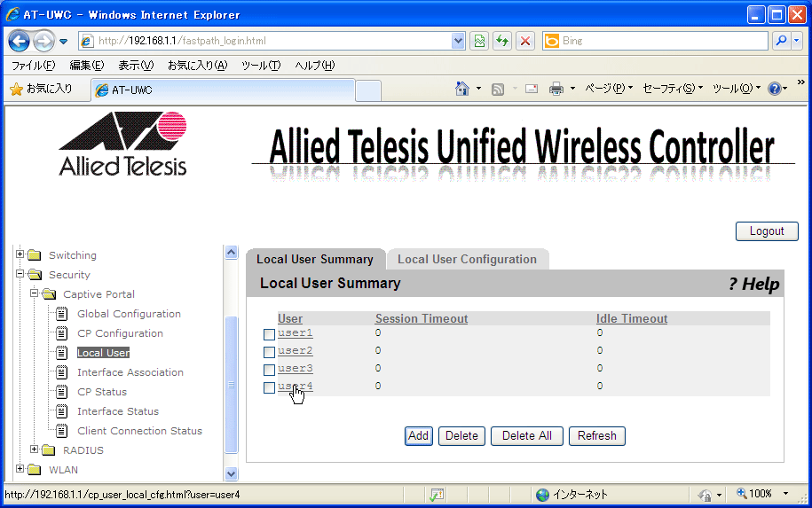Click the Refresh button below the table
The height and width of the screenshot is (508, 812).
tap(597, 435)
